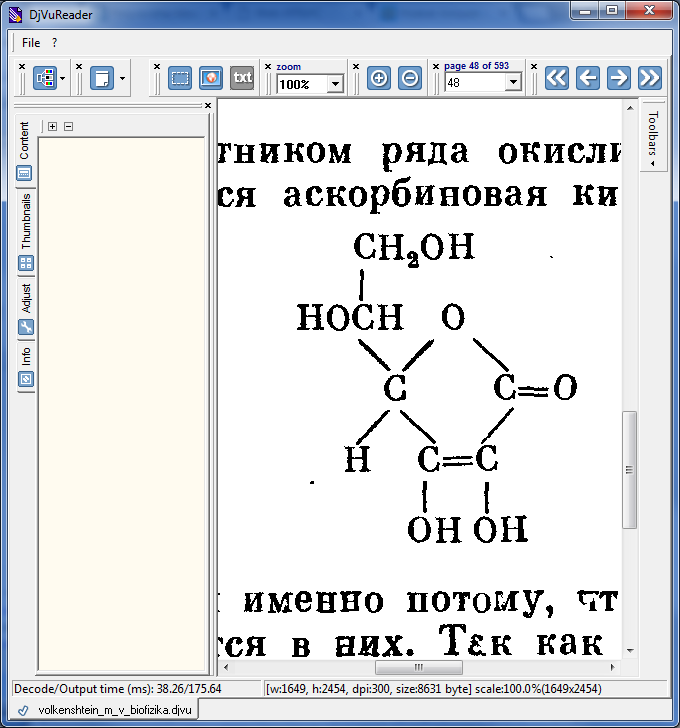
Task: Click the zoom out magnifier button
Action: pyautogui.click(x=410, y=78)
